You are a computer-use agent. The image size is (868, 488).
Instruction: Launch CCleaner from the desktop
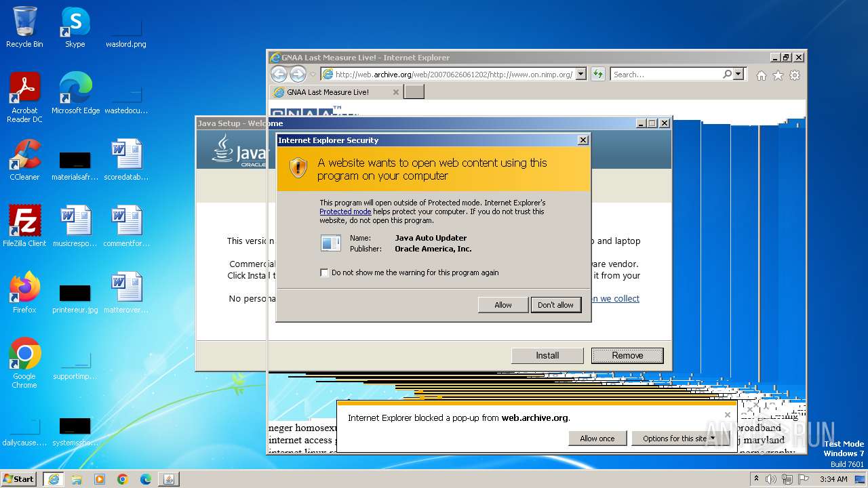click(24, 160)
